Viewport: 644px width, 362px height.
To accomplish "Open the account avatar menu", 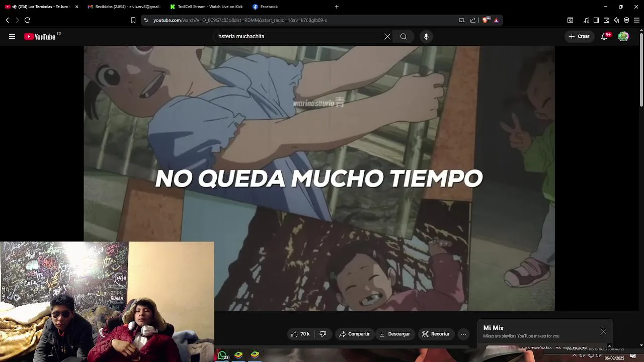I will coord(623,36).
